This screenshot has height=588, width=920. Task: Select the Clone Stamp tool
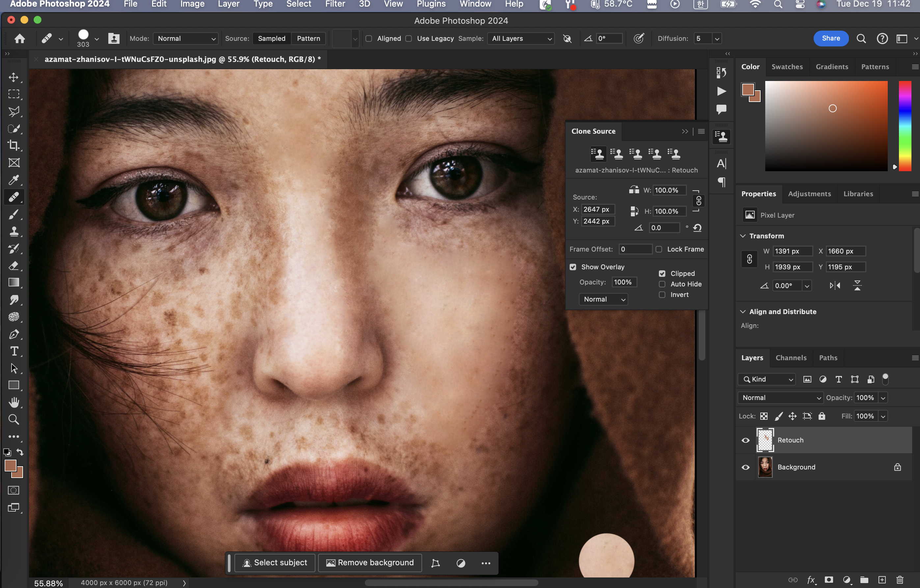point(14,231)
